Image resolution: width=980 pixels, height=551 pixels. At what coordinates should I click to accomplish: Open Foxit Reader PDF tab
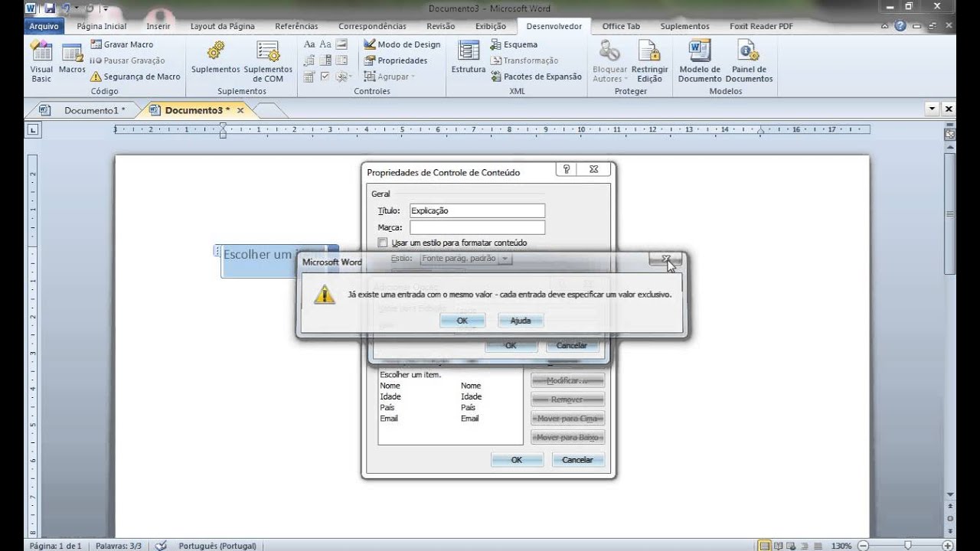(761, 26)
